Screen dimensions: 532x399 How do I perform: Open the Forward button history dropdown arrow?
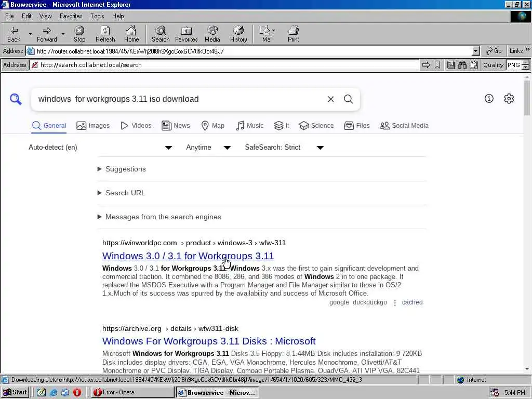pyautogui.click(x=63, y=34)
